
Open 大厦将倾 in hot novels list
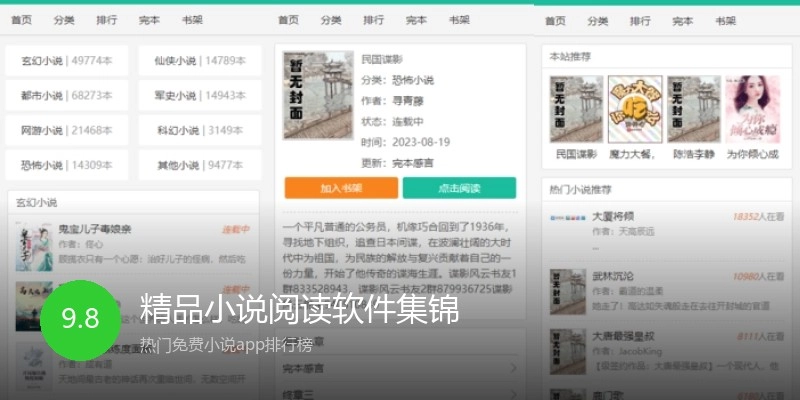tap(613, 216)
